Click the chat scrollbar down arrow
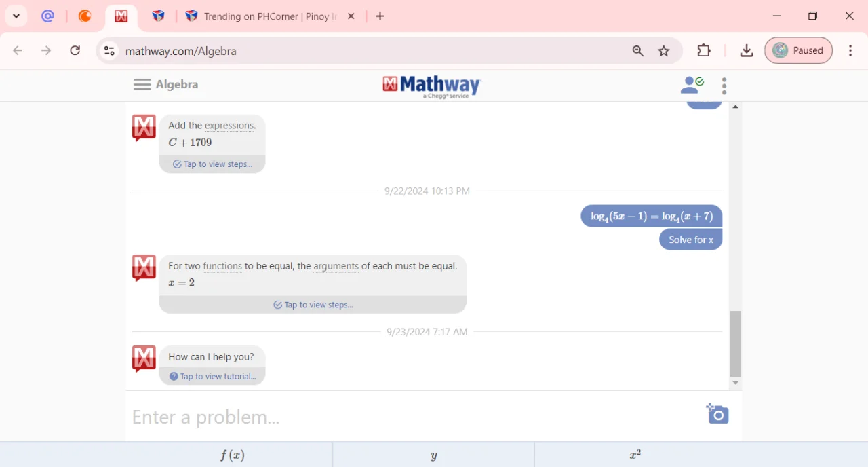The height and width of the screenshot is (467, 868). coord(736,384)
